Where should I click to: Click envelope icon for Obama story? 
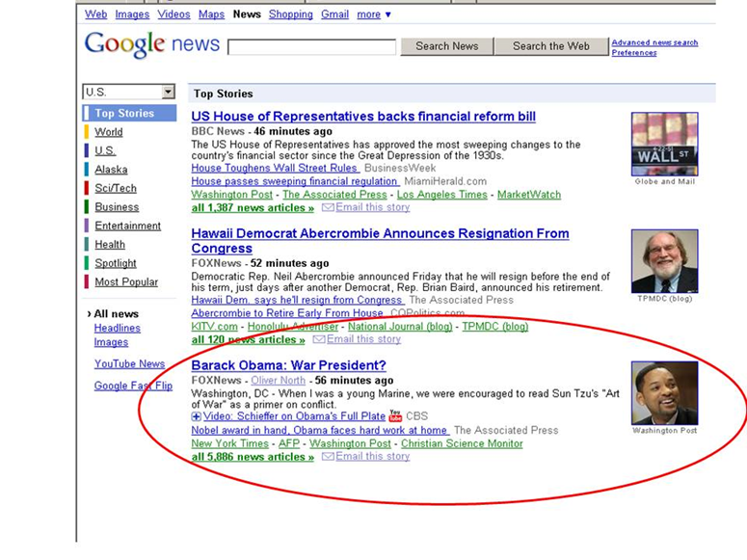pos(328,456)
